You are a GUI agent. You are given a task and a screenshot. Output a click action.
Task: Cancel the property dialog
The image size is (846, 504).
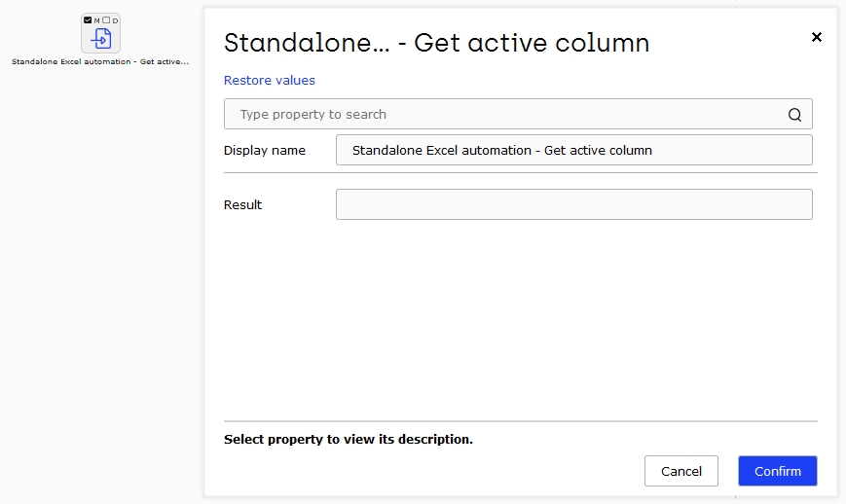[680, 471]
